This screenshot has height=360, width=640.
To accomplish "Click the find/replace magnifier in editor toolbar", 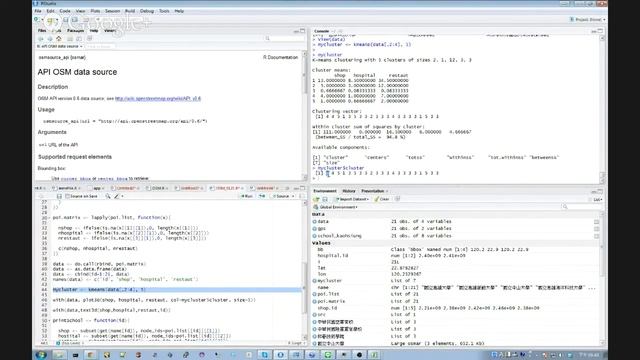I will point(108,196).
